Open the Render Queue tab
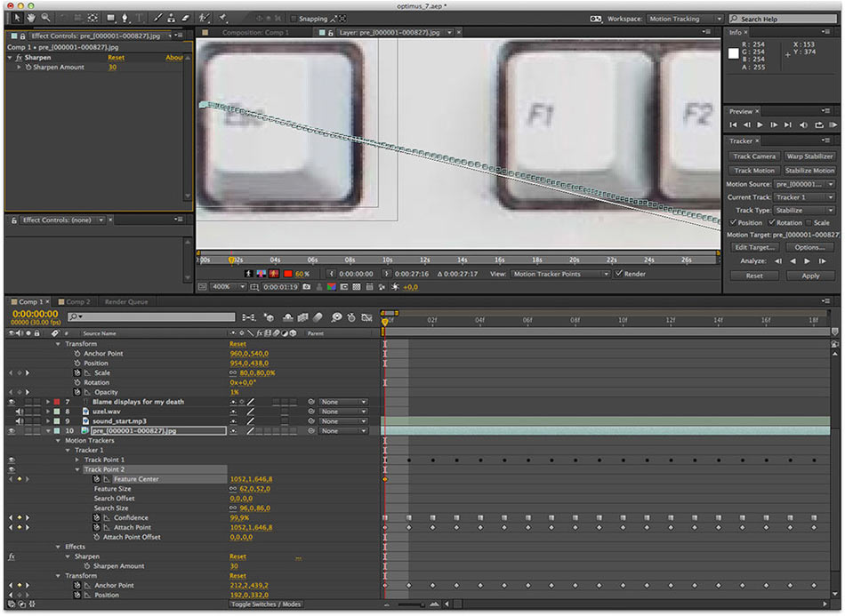This screenshot has width=845, height=616. click(126, 301)
